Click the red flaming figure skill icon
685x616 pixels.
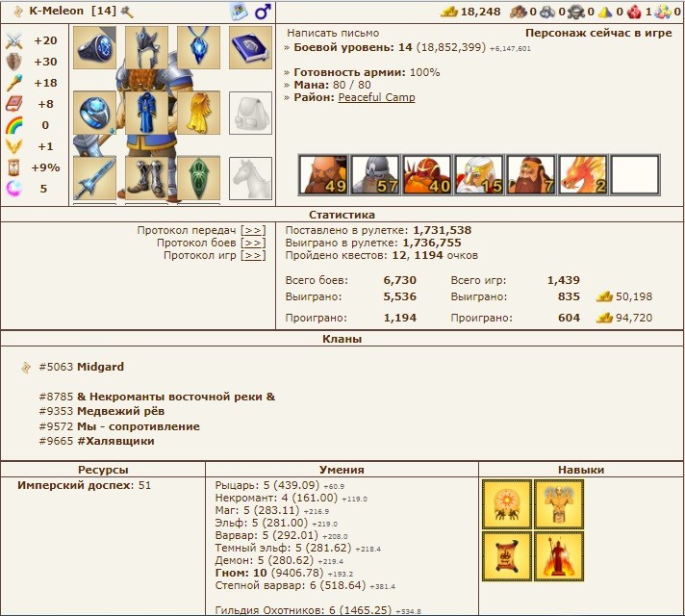tap(559, 556)
